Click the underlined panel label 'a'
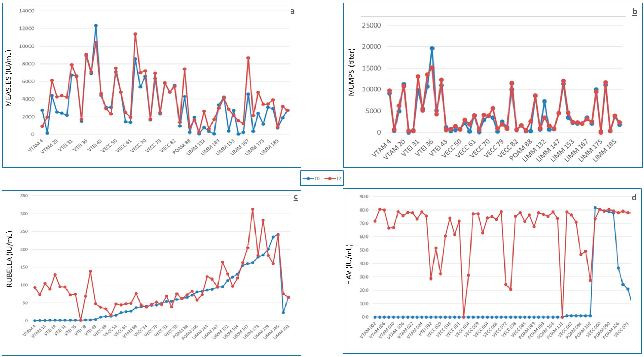 (x=292, y=11)
